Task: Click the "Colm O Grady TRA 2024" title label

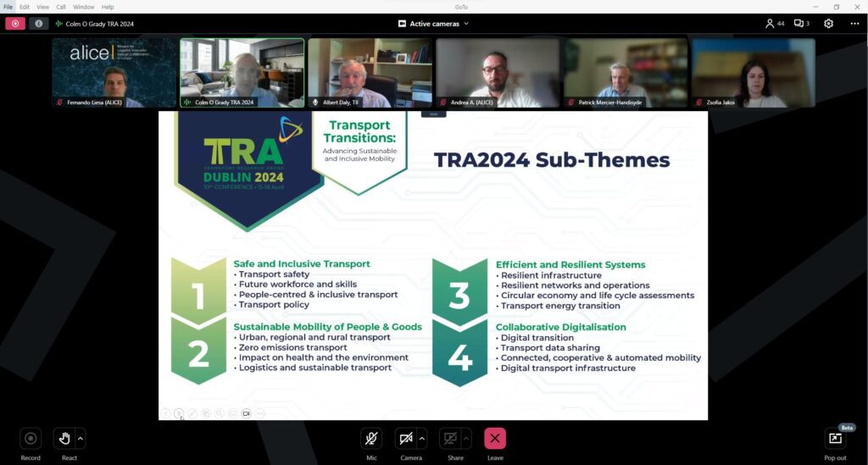Action: coord(100,24)
